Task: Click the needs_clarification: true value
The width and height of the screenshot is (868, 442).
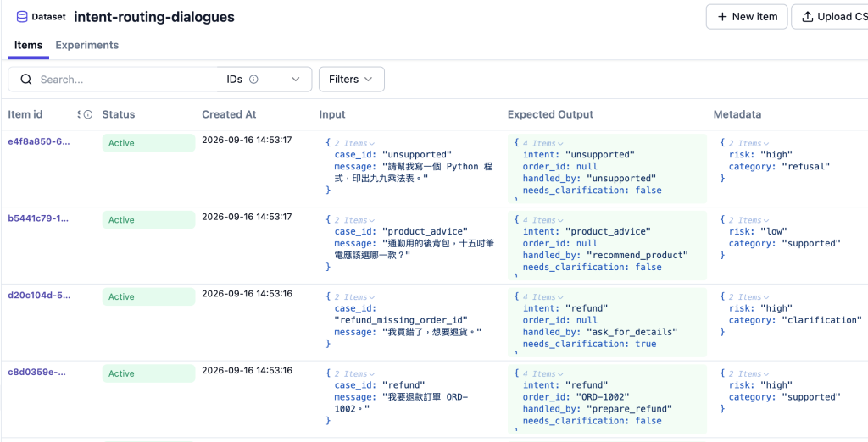Action: [x=646, y=344]
